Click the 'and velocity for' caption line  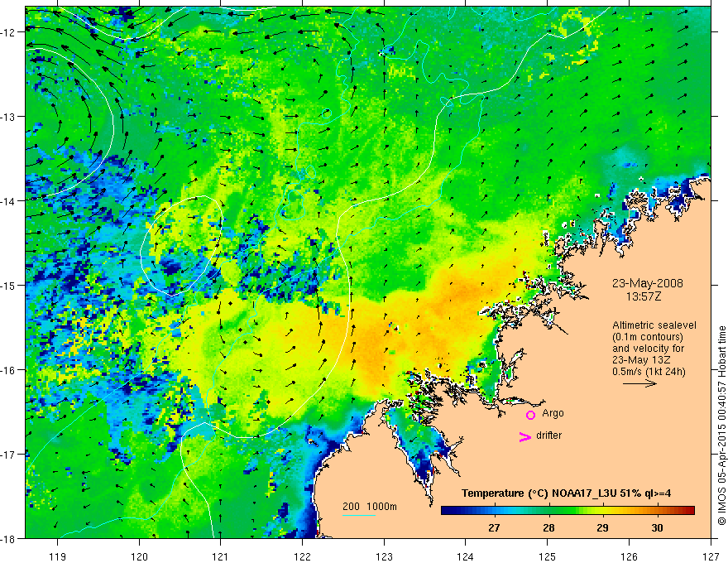point(648,349)
